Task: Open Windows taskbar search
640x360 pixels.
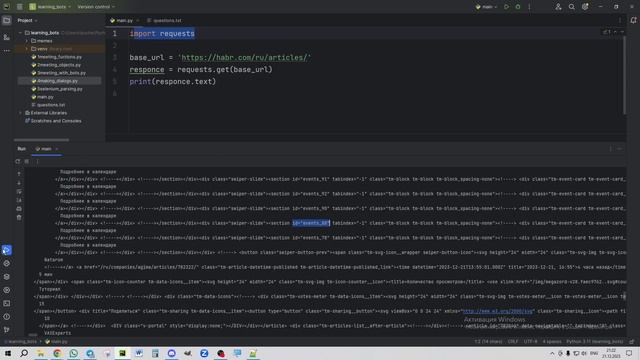Action: [x=24, y=353]
